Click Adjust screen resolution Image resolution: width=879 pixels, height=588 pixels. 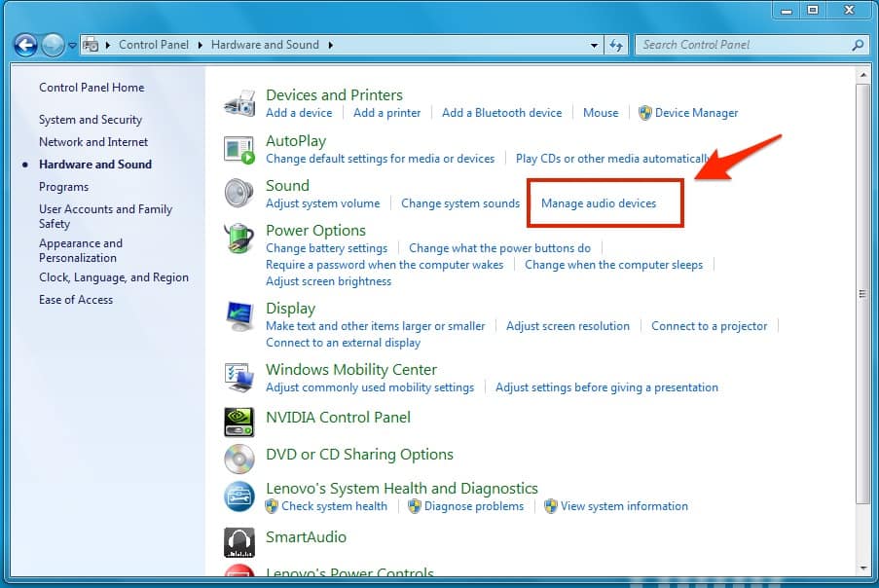tap(568, 326)
